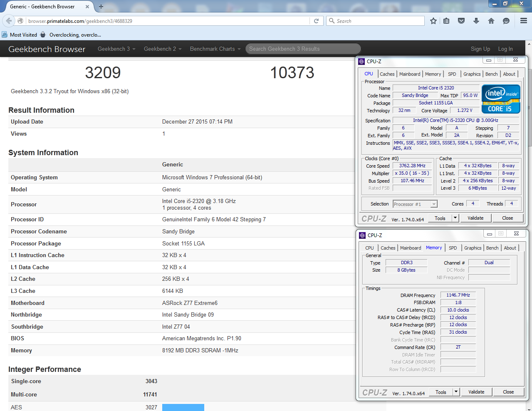Close the Geekbench Browser tab
This screenshot has height=411, width=532.
pos(87,7)
